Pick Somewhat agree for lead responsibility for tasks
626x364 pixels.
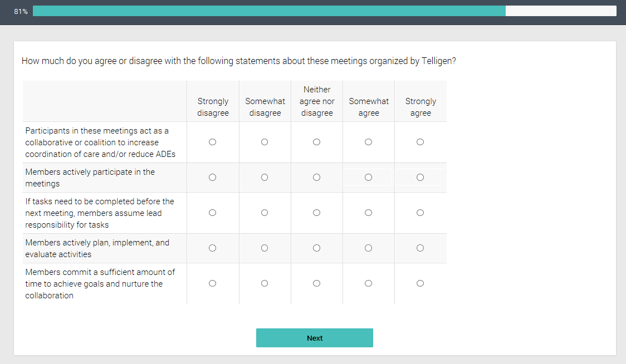coord(368,213)
